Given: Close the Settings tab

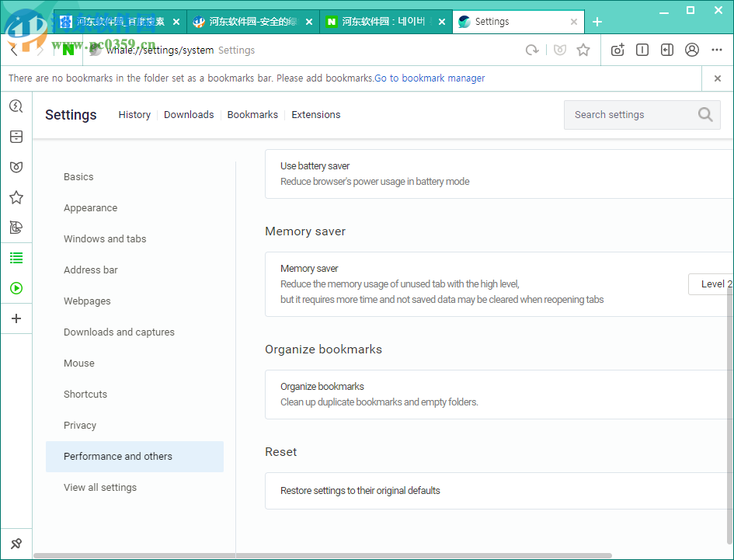Looking at the screenshot, I should 574,22.
